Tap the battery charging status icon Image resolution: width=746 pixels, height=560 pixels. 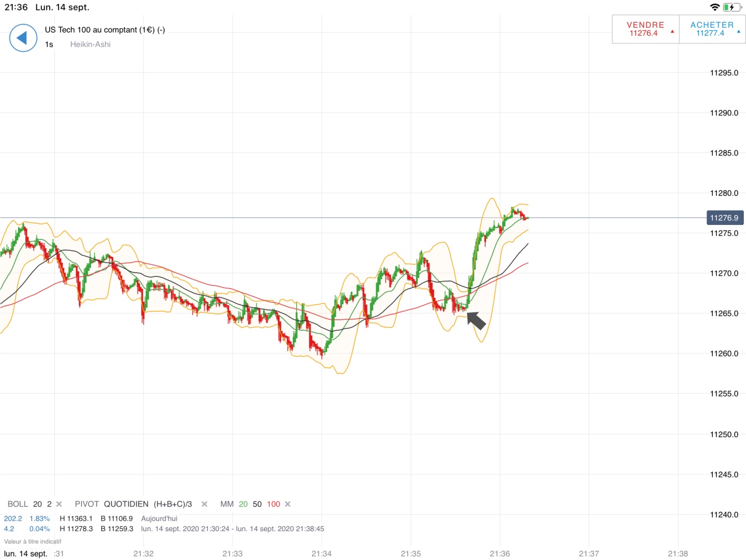point(732,7)
